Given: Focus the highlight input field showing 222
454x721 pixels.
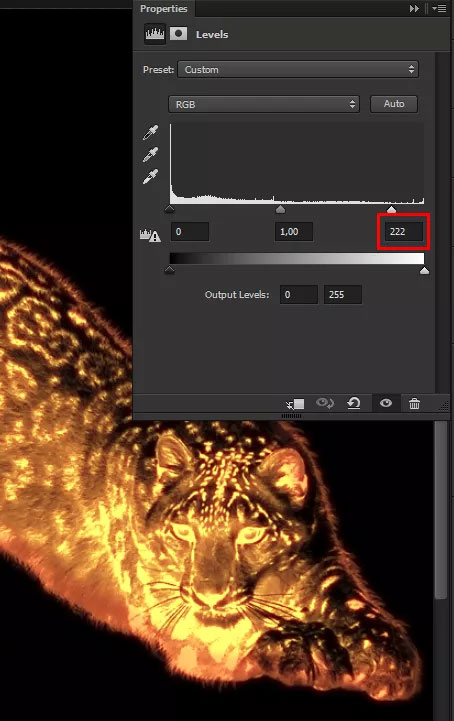Looking at the screenshot, I should 404,231.
